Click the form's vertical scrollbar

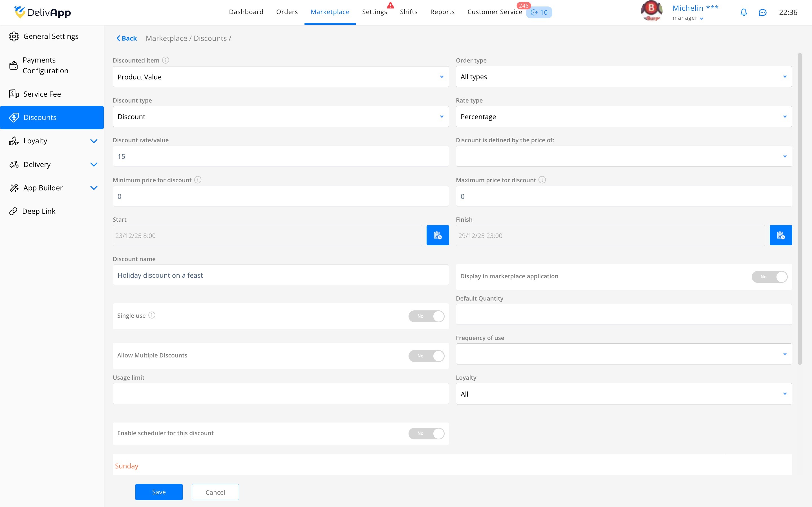click(x=800, y=208)
